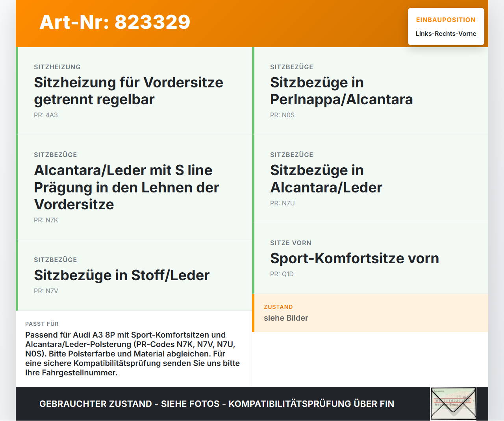Click the PR: Q1D code
This screenshot has width=504, height=421.
(282, 274)
